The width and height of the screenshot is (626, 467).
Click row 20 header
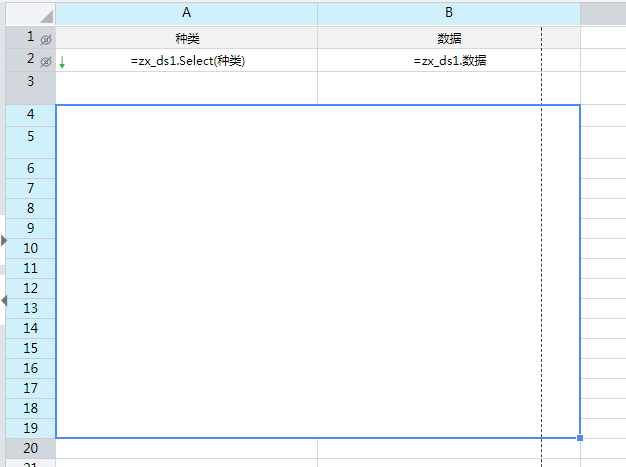(30, 449)
